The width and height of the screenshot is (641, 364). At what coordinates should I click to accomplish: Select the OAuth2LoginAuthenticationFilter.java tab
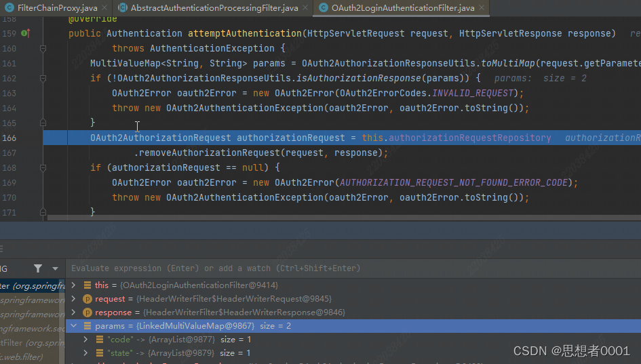(403, 8)
